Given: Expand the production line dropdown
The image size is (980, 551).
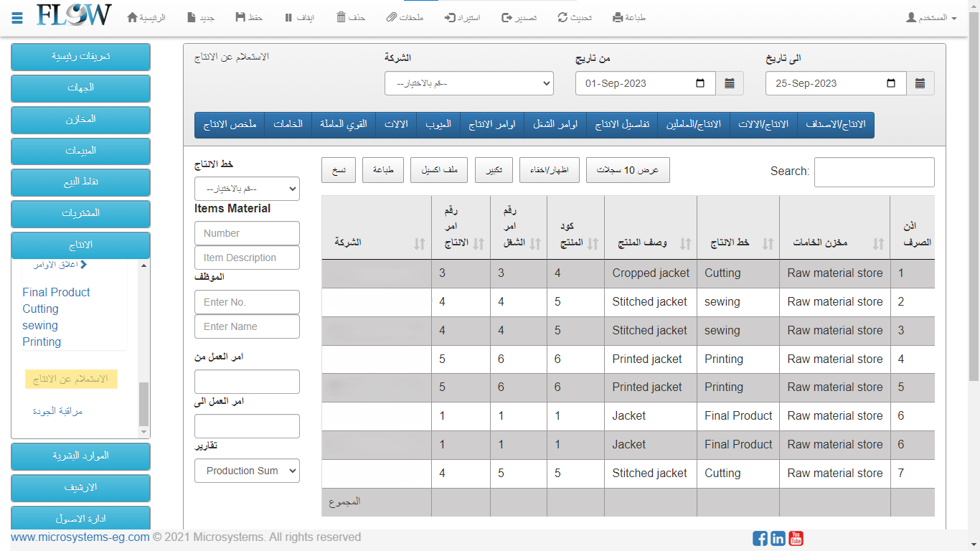Looking at the screenshot, I should pos(247,189).
